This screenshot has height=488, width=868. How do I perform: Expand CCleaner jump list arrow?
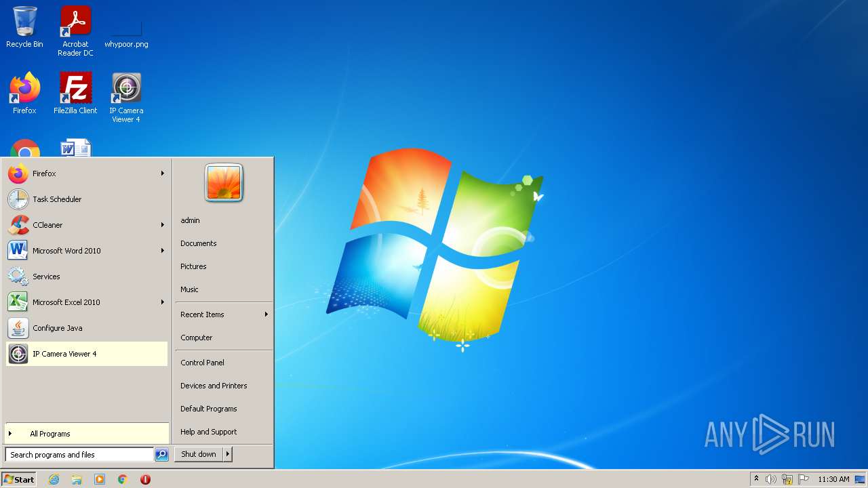[x=163, y=225]
